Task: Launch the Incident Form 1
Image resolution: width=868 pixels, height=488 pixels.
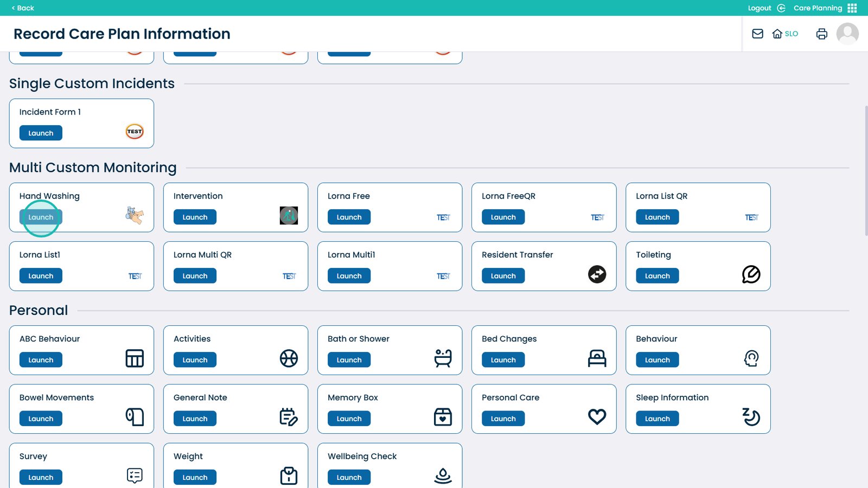Action: tap(41, 133)
